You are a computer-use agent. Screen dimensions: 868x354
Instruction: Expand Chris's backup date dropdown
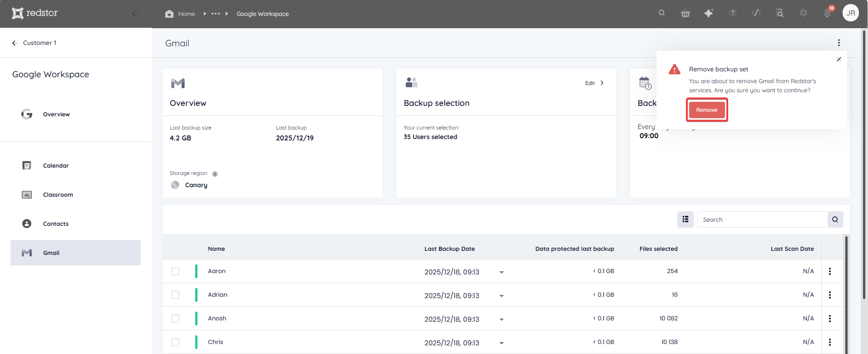click(502, 343)
